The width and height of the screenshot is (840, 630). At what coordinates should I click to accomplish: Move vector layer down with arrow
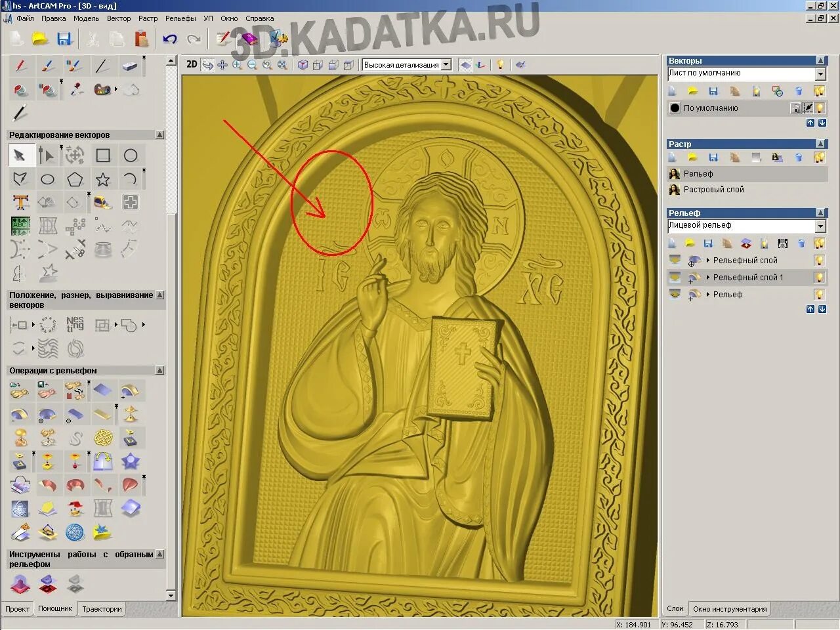click(822, 123)
